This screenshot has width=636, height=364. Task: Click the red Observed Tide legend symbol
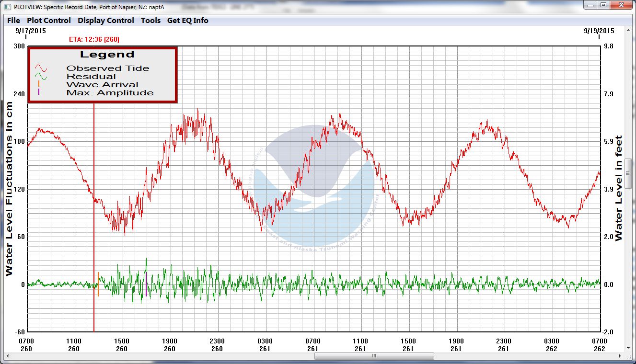pyautogui.click(x=41, y=68)
